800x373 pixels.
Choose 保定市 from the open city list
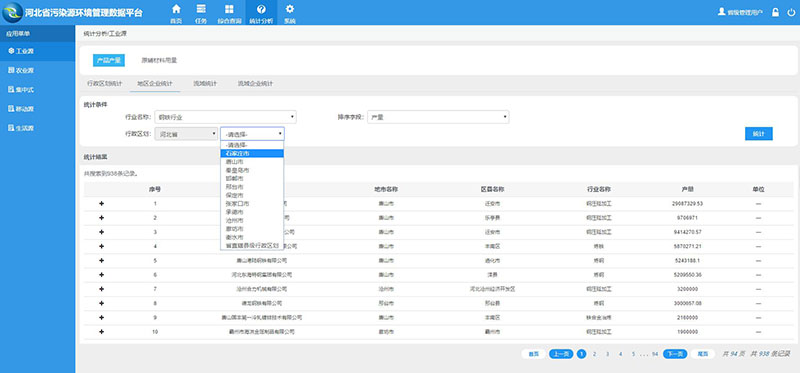[252, 195]
